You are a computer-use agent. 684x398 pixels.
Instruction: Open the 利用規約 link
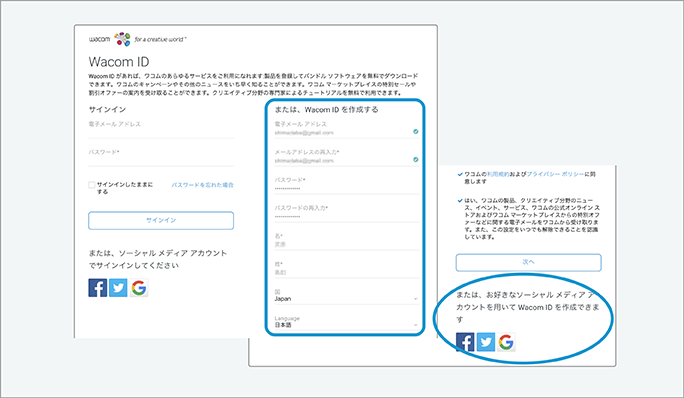pyautogui.click(x=498, y=174)
